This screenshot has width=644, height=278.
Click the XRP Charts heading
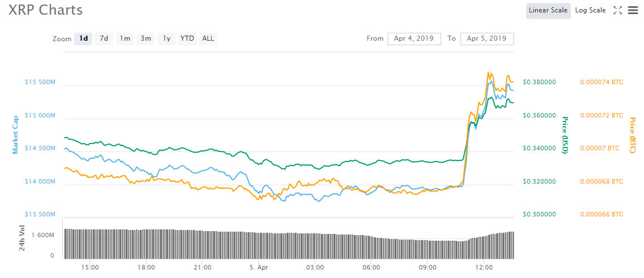(x=45, y=10)
